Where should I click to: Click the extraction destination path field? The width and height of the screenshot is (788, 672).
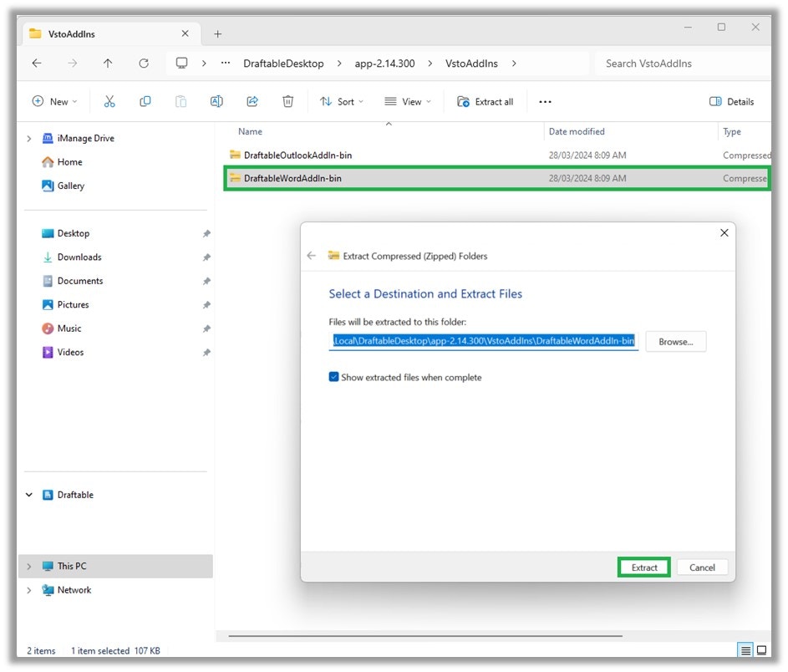pyautogui.click(x=485, y=341)
